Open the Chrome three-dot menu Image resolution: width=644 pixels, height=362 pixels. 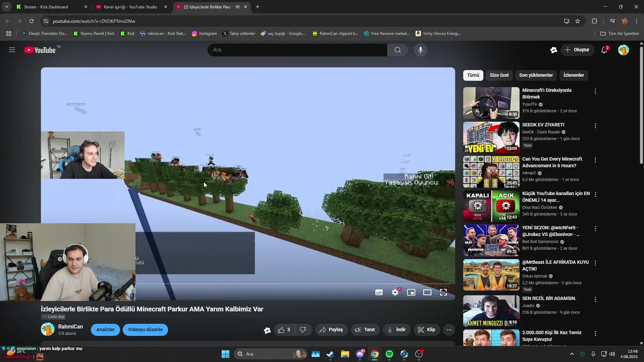tap(636, 21)
